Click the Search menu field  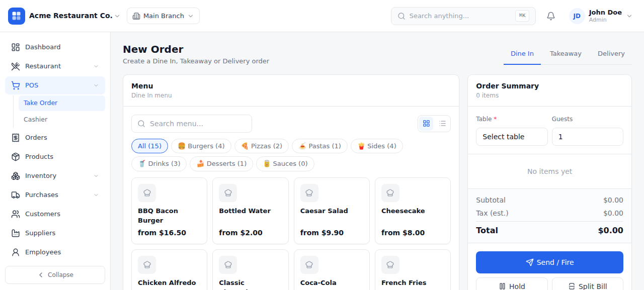coord(192,124)
